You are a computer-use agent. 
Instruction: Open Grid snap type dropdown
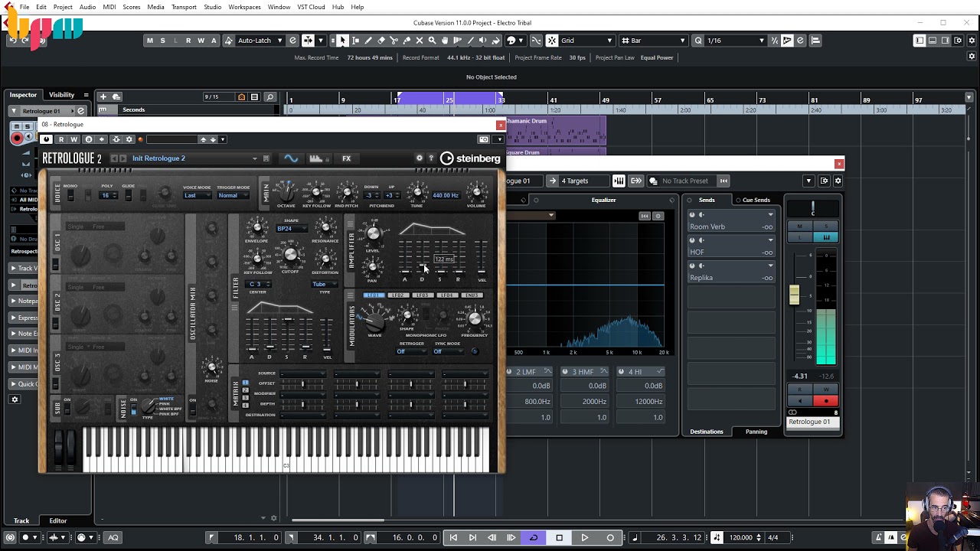(x=587, y=41)
